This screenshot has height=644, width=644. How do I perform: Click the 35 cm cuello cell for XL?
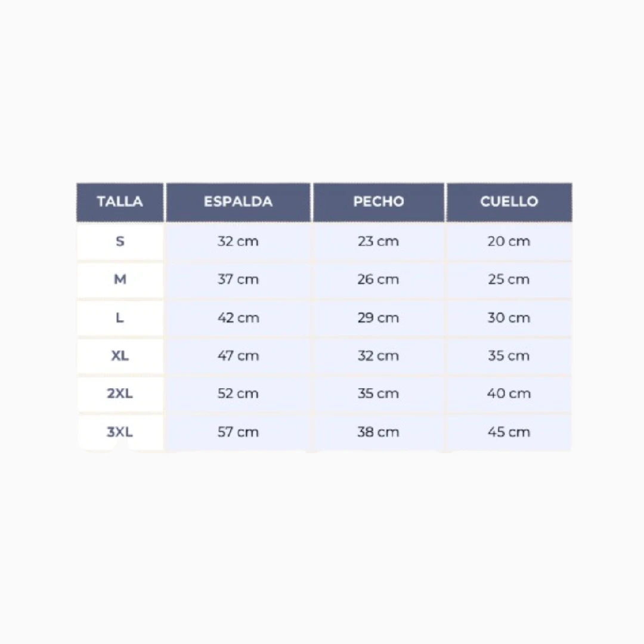[x=509, y=355]
